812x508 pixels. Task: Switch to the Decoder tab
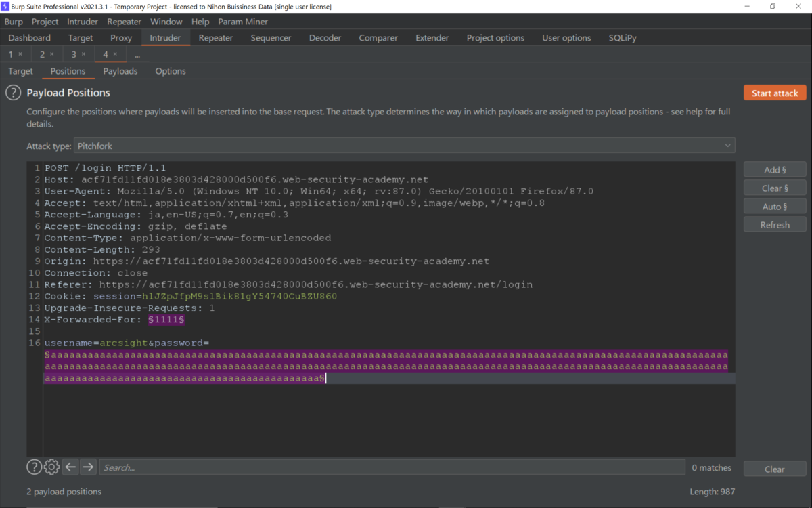click(325, 38)
